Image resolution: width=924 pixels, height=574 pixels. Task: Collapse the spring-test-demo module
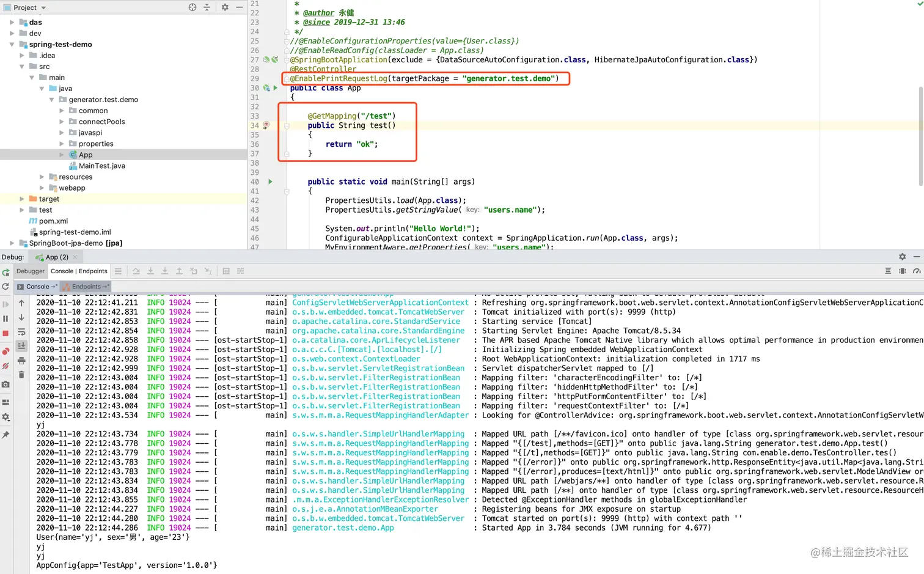point(12,45)
